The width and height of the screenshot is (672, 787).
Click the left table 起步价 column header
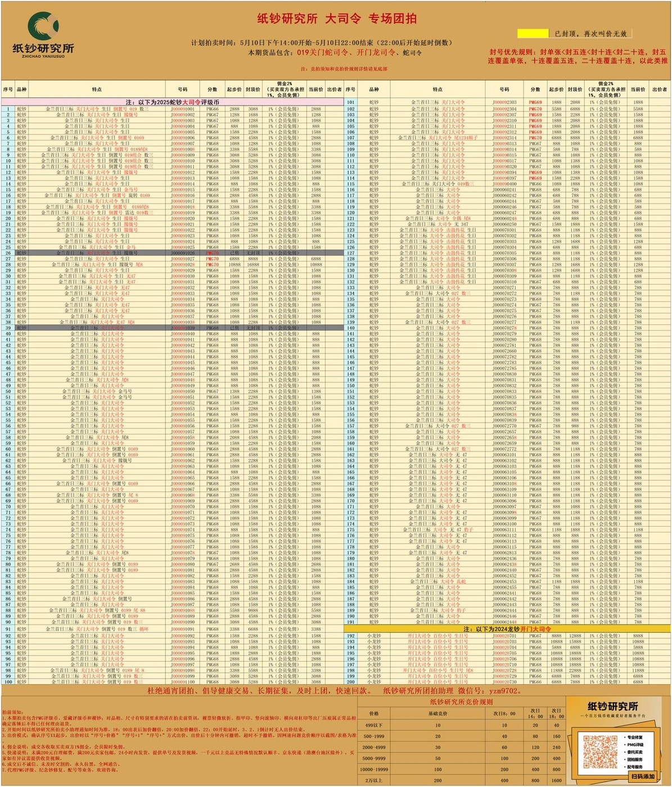(x=234, y=89)
